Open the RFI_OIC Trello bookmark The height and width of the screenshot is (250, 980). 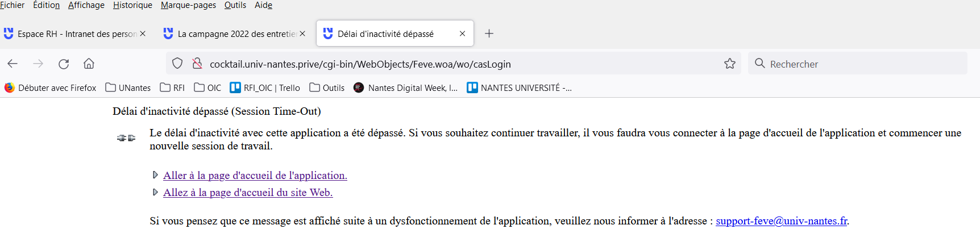tap(265, 88)
